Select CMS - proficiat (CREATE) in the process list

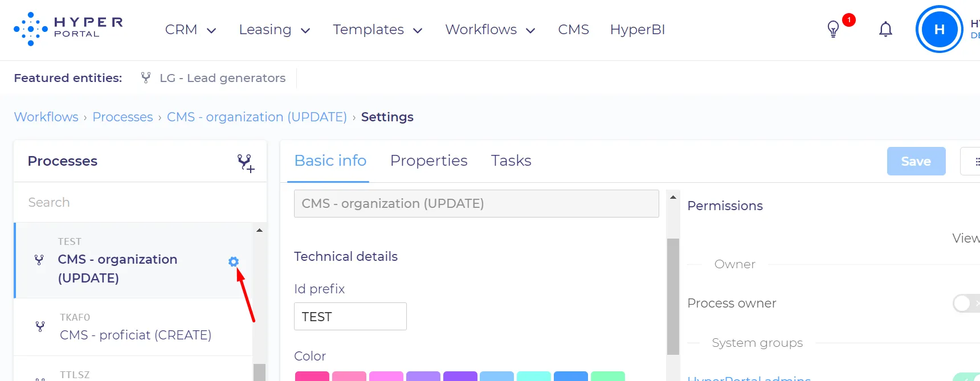tap(133, 327)
